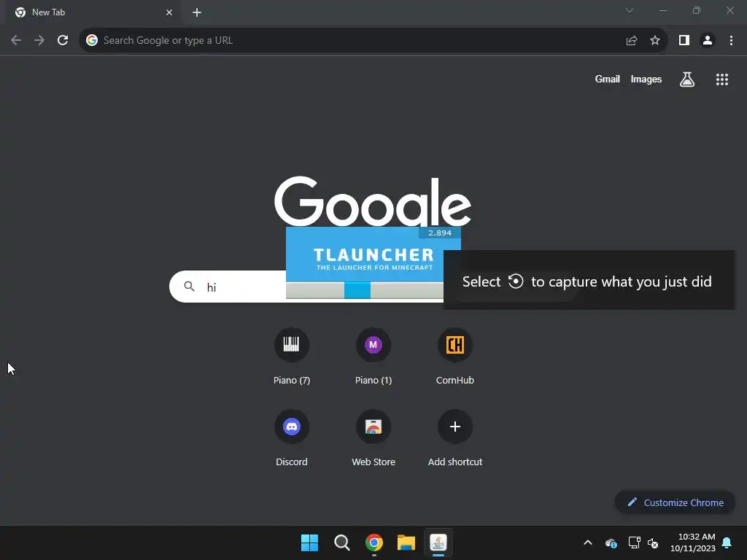Screen dimensions: 747x560
Task: Bookmark this tab with the star icon
Action: [x=655, y=41]
